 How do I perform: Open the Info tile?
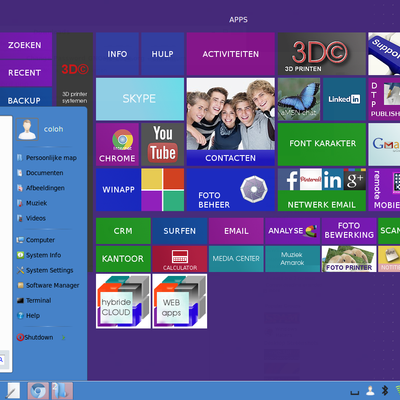(117, 54)
